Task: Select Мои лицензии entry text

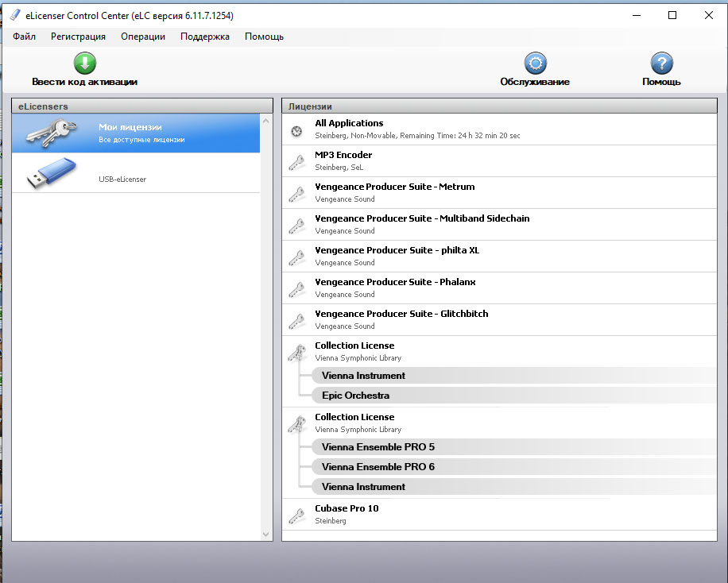Action: (130, 127)
